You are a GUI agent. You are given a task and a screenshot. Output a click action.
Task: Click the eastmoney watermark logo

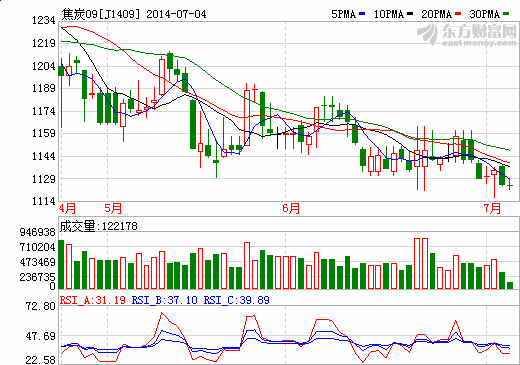[467, 35]
